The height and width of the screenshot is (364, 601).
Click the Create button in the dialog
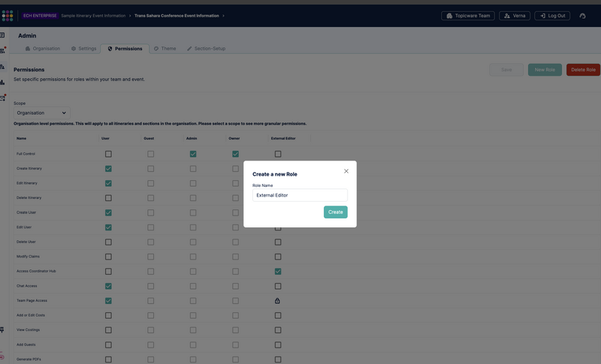335,212
